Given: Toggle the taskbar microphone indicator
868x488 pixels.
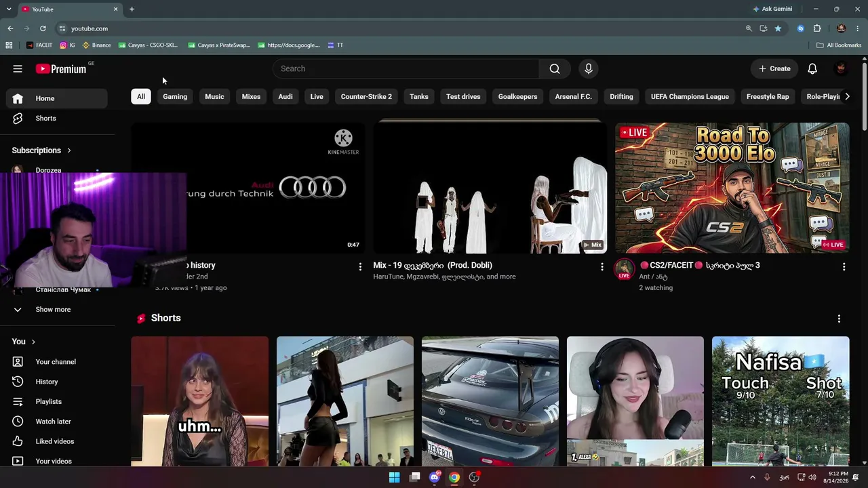Looking at the screenshot, I should 767,477.
